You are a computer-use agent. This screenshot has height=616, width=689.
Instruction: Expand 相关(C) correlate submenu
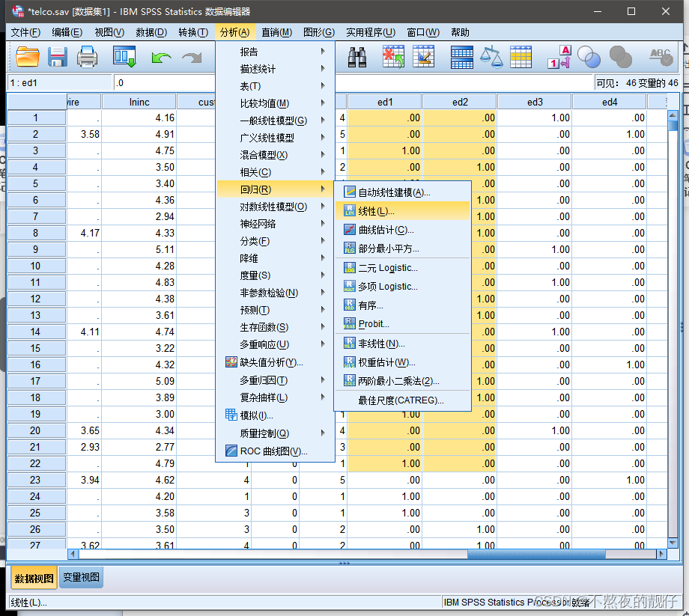(x=275, y=172)
